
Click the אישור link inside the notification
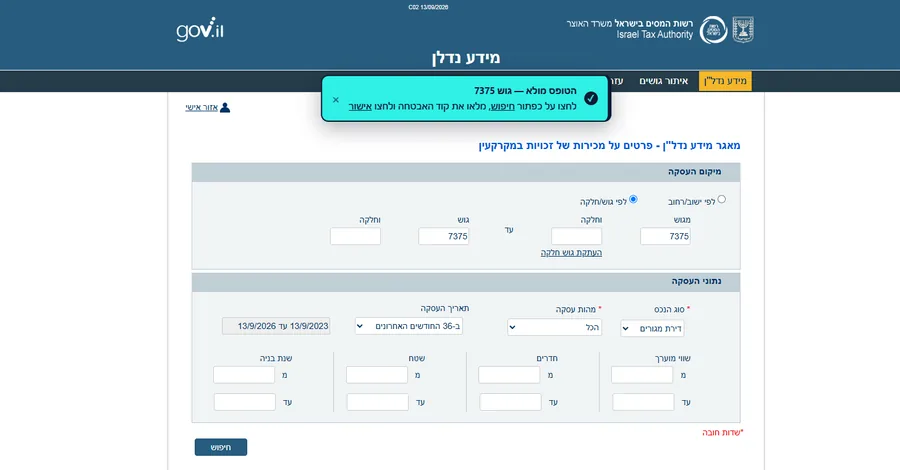coord(360,107)
